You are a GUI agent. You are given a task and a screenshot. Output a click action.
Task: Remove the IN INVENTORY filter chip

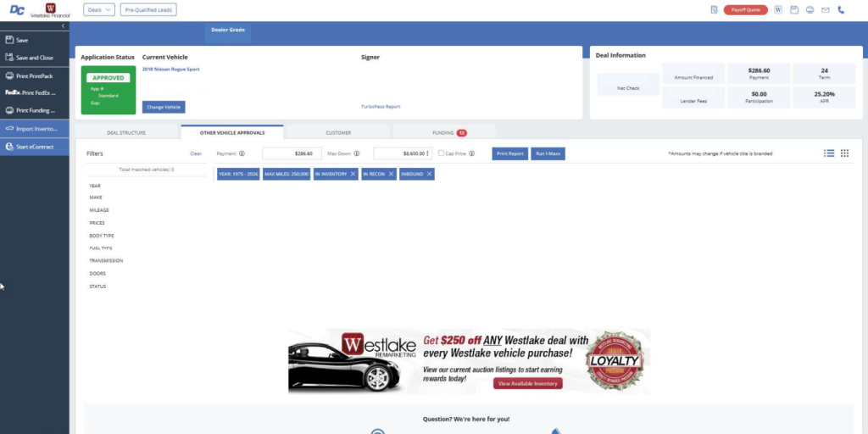(353, 174)
